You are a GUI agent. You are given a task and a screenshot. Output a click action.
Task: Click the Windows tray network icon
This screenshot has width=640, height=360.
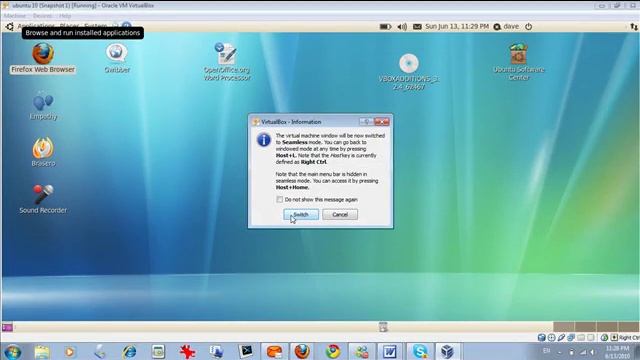(582, 352)
